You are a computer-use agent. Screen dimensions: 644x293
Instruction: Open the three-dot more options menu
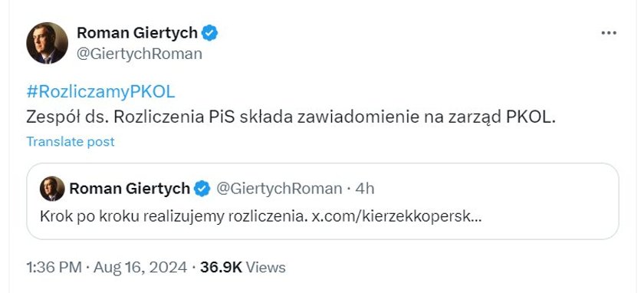(609, 33)
